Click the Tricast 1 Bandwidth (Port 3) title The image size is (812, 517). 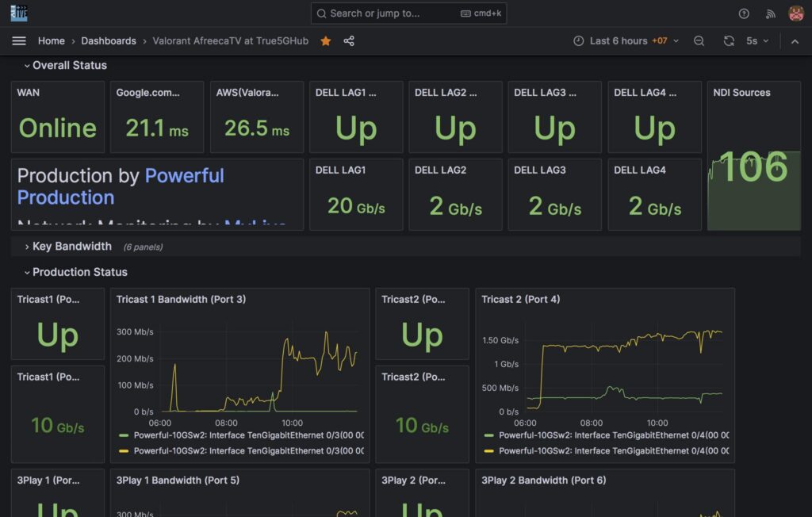[182, 300]
